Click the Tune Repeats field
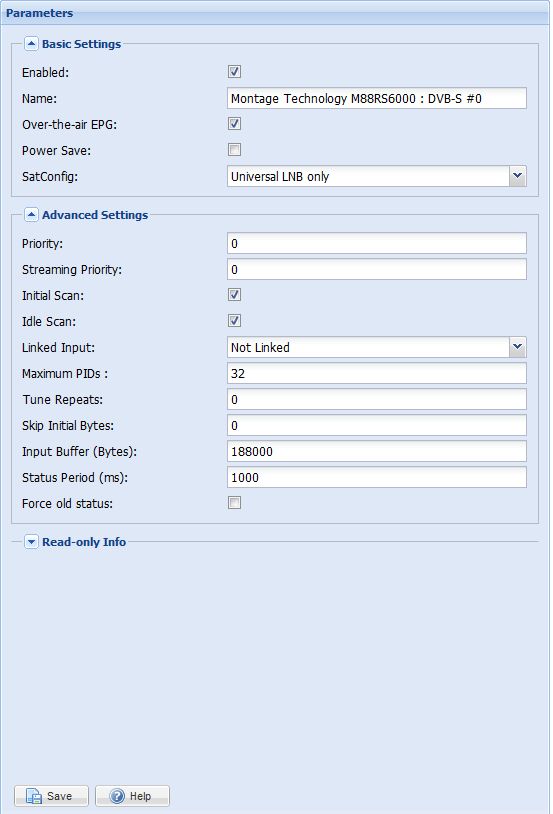The image size is (553, 814). 376,399
